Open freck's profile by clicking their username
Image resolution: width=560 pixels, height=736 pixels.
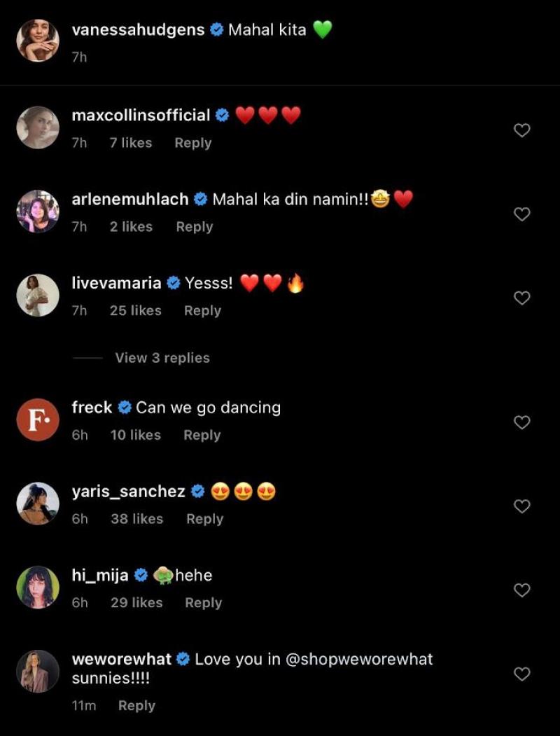pyautogui.click(x=92, y=407)
